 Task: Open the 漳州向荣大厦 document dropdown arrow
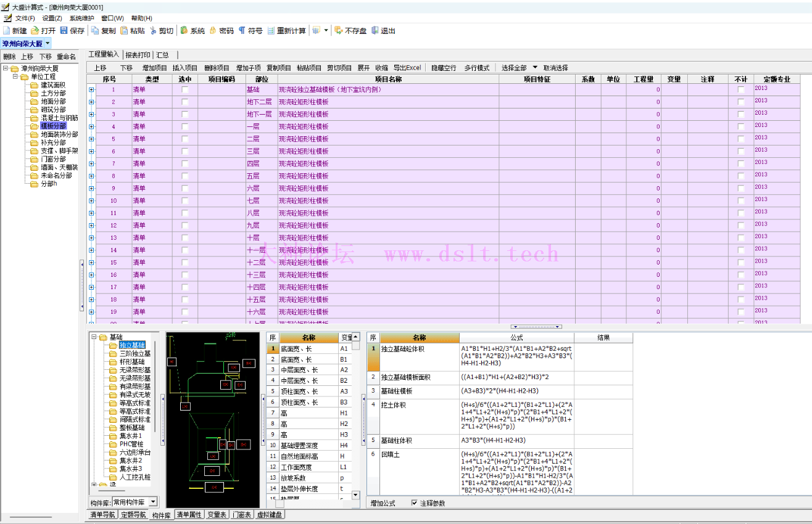(x=48, y=43)
